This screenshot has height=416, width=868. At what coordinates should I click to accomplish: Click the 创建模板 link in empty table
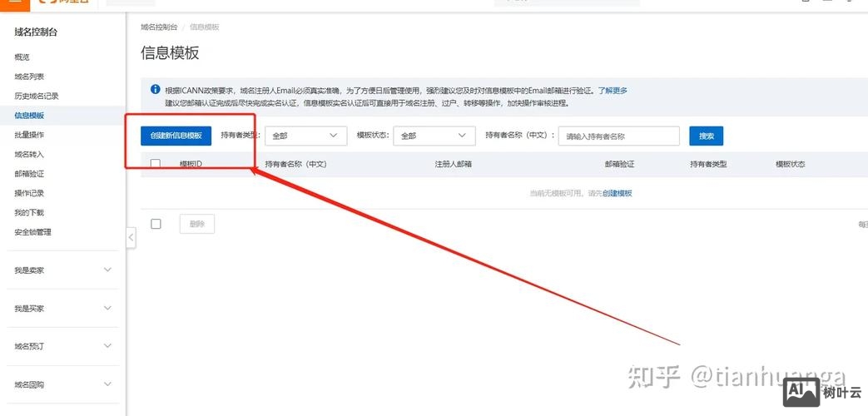click(x=618, y=193)
